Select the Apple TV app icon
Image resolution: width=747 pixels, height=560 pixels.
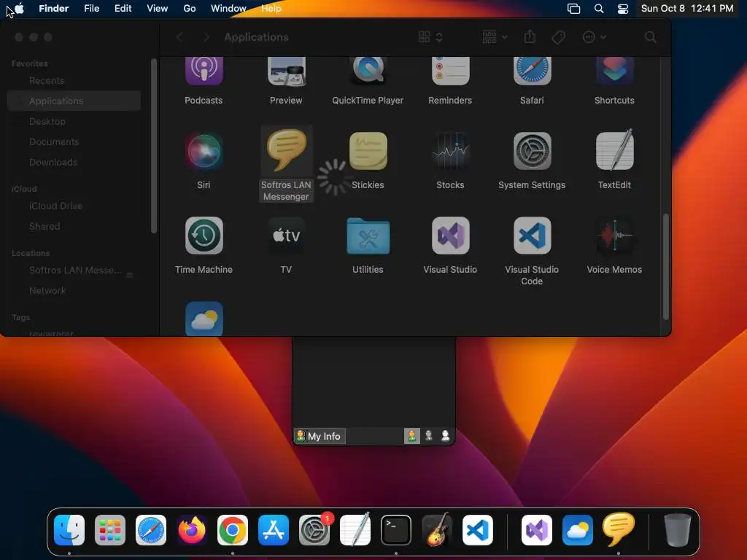[286, 236]
